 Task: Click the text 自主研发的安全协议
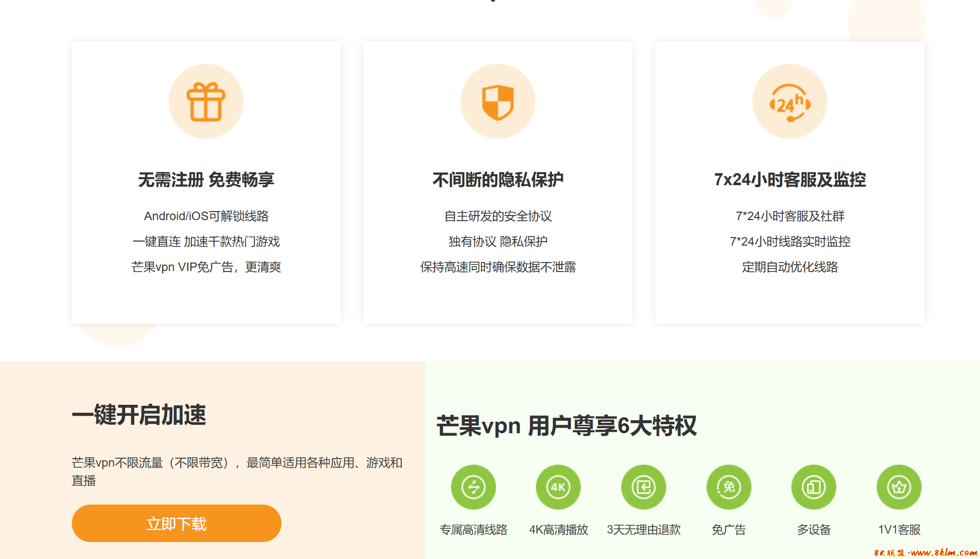tap(498, 216)
